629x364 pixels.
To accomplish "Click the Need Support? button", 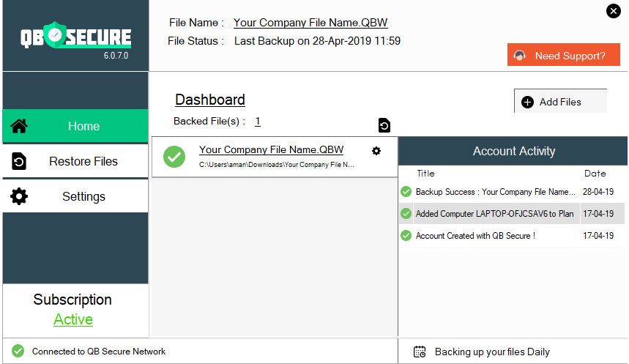I will (x=564, y=55).
